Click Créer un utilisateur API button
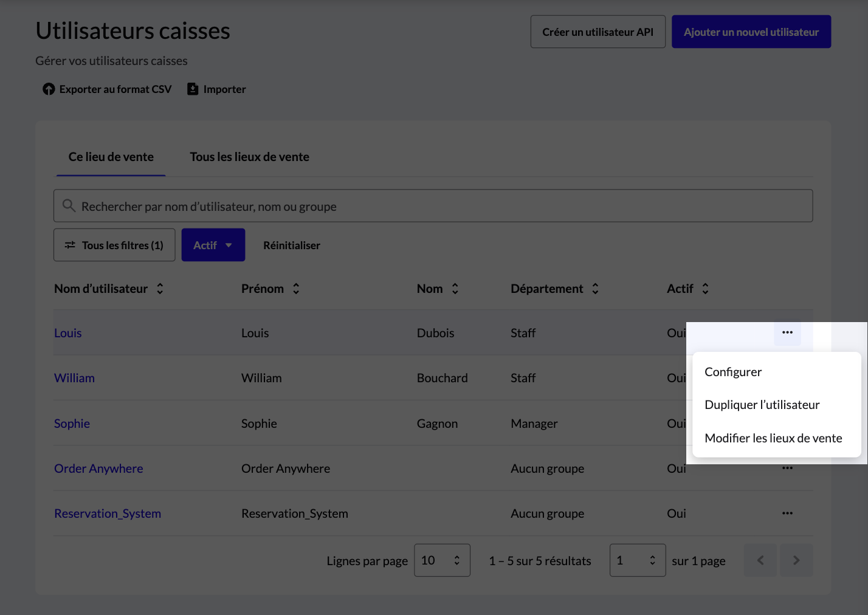 point(598,32)
